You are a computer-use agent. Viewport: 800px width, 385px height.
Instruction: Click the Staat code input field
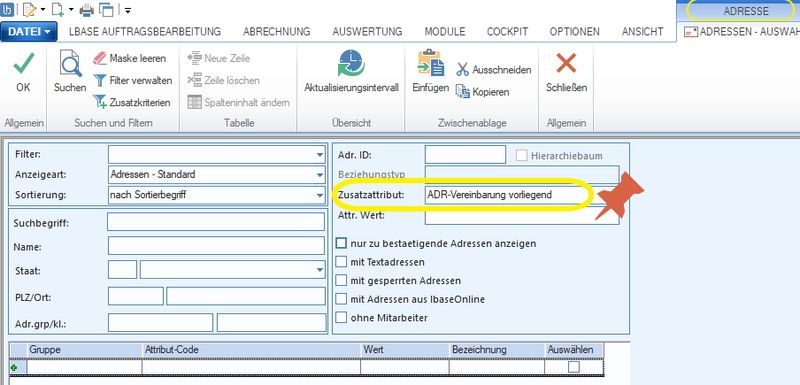click(122, 269)
